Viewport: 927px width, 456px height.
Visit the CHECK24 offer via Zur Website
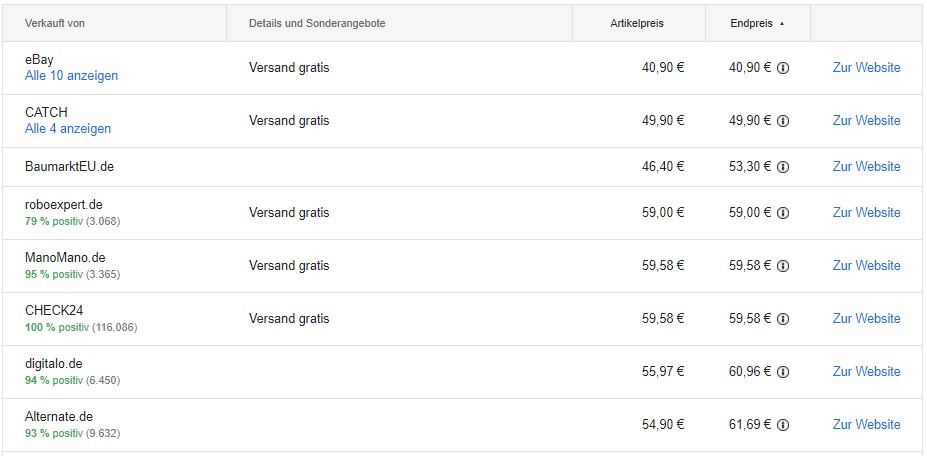point(867,318)
